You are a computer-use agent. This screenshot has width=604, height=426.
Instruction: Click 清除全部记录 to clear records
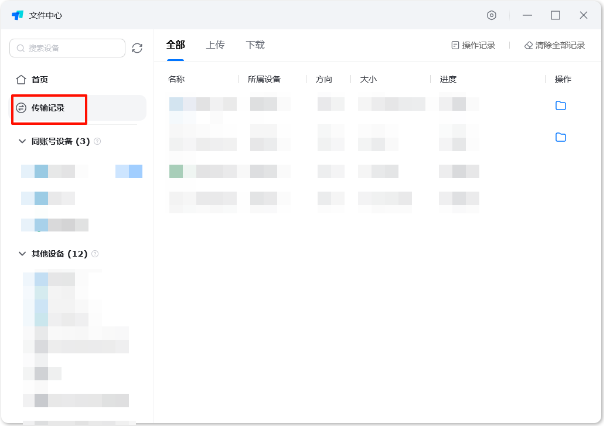(555, 45)
